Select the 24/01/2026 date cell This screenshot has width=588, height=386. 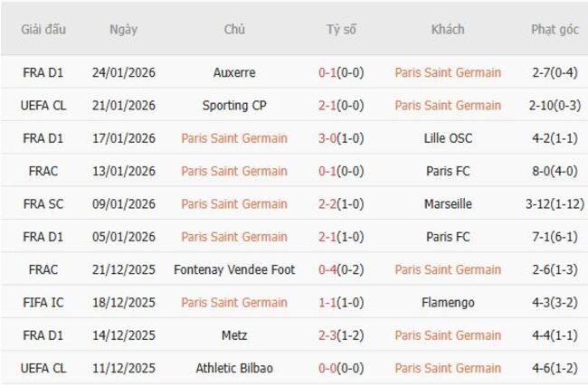click(x=123, y=72)
